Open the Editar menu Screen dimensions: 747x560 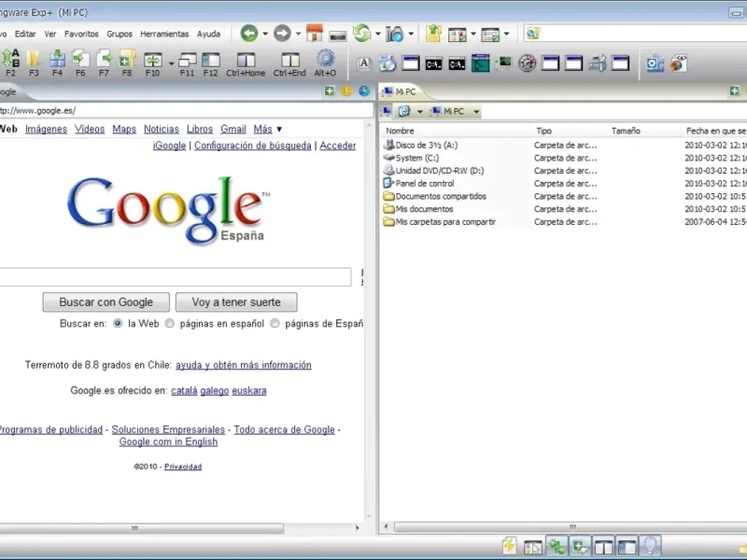[x=25, y=34]
